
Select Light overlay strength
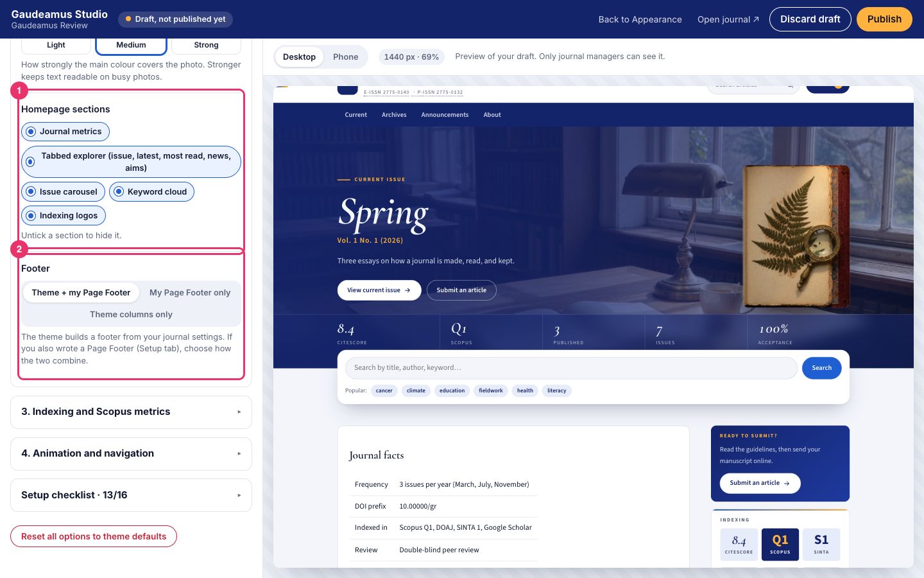56,45
